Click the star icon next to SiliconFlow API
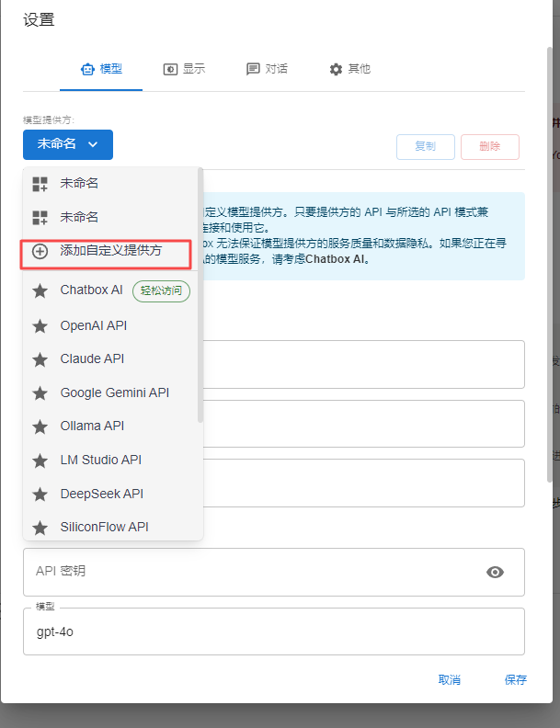This screenshot has width=560, height=728. click(x=40, y=528)
